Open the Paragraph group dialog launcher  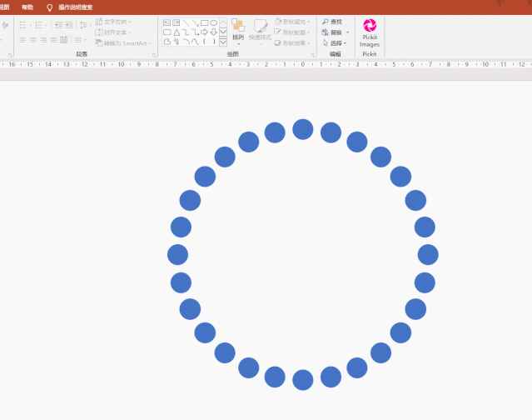tap(153, 54)
